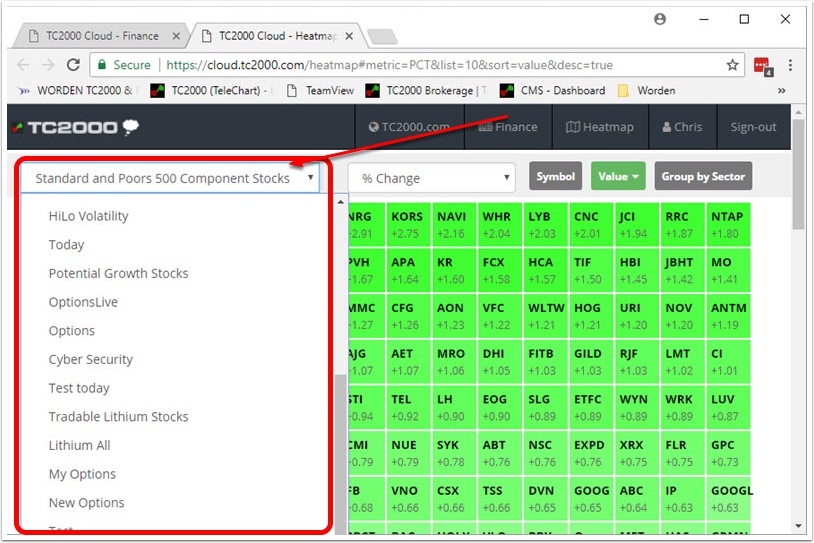Open the Worden bookmarks folder

[x=646, y=90]
